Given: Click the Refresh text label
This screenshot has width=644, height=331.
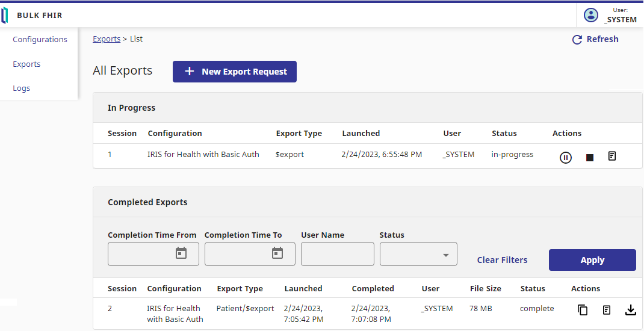Looking at the screenshot, I should pyautogui.click(x=602, y=40).
